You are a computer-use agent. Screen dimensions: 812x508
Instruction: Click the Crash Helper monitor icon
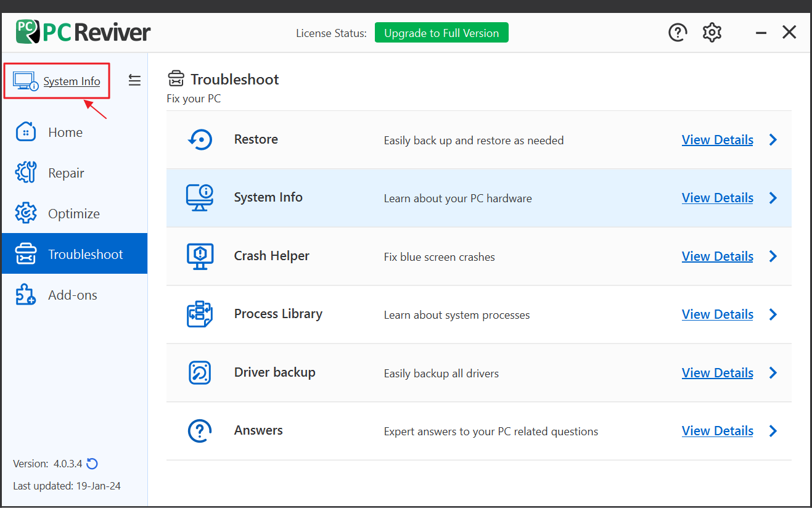tap(200, 256)
